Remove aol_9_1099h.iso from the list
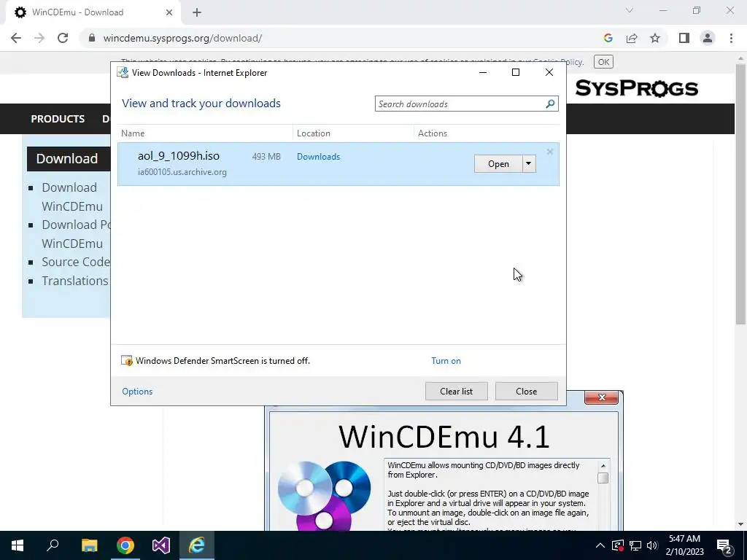Image resolution: width=747 pixels, height=560 pixels. [x=550, y=152]
